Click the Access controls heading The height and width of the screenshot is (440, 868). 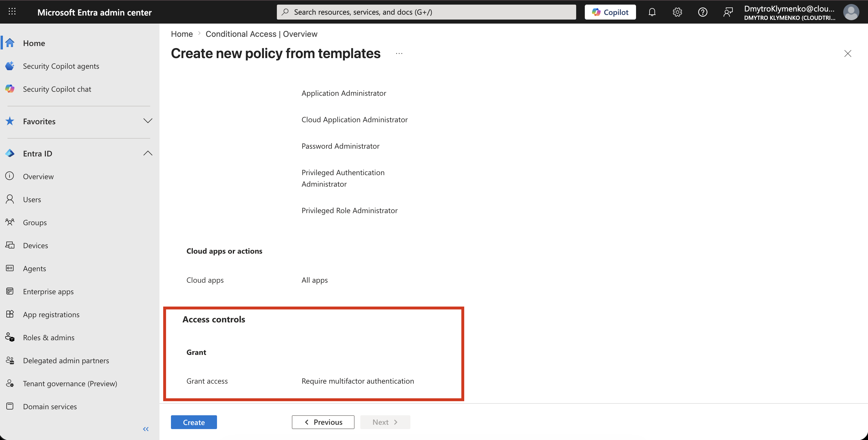pos(214,319)
